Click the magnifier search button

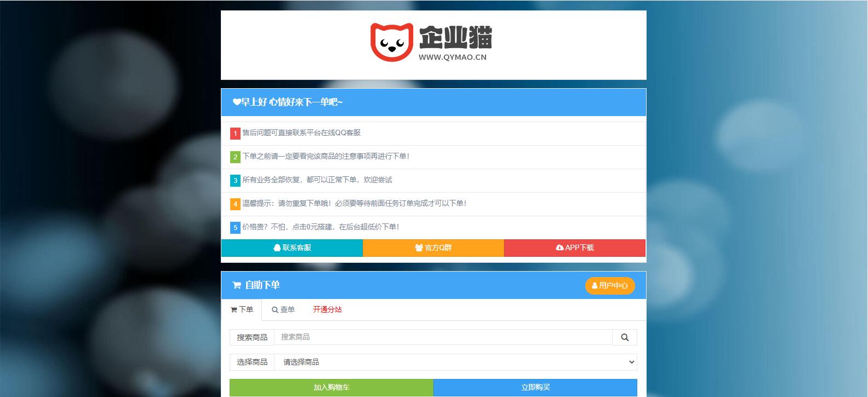pyautogui.click(x=624, y=337)
